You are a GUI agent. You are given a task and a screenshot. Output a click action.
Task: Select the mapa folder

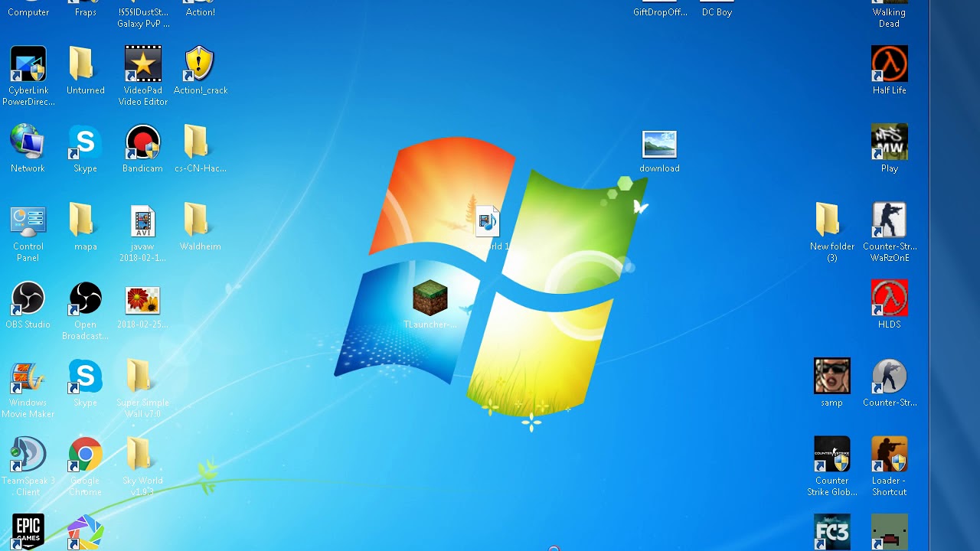(x=83, y=220)
